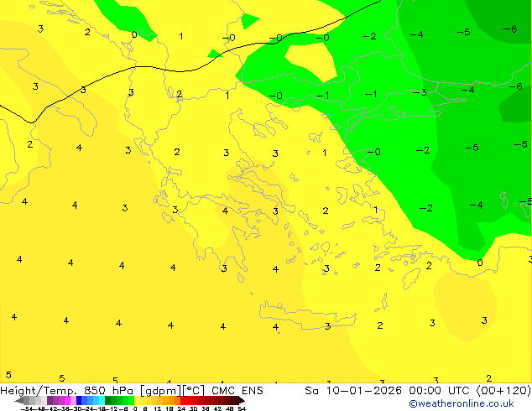Click the '48' legend scale label
Viewport: 532px width, 411px height.
[x=230, y=408]
